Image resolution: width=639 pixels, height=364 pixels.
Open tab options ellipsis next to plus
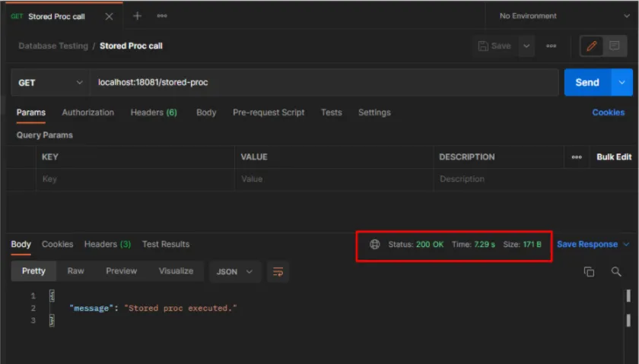tap(162, 16)
